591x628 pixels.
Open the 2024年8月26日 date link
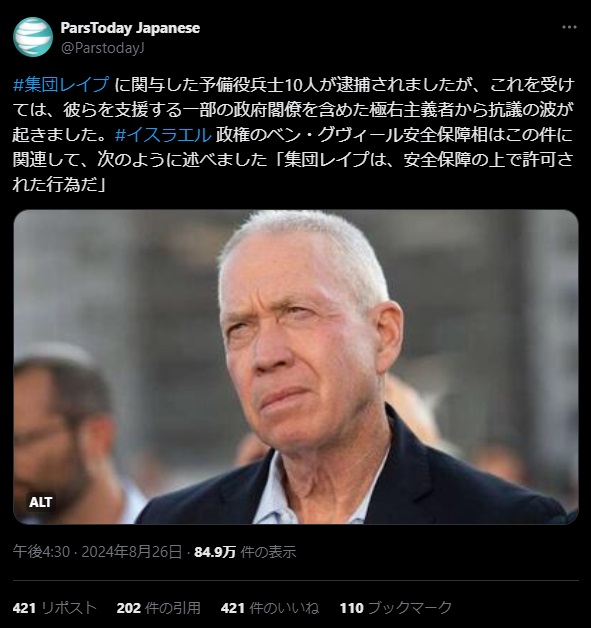(132, 552)
